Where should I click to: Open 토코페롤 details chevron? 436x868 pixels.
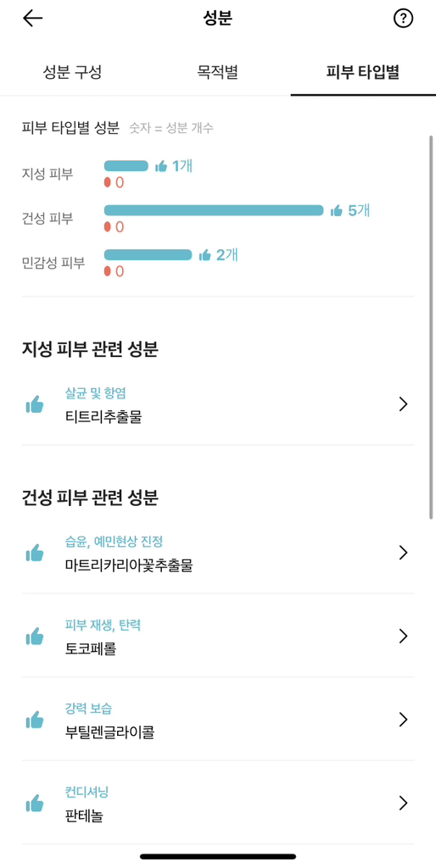[x=403, y=636]
